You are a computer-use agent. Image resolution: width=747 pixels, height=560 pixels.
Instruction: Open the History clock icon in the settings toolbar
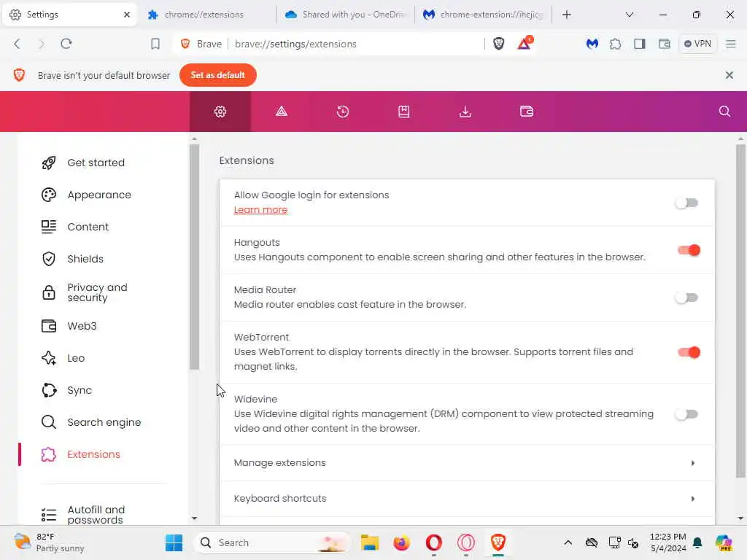tap(343, 112)
